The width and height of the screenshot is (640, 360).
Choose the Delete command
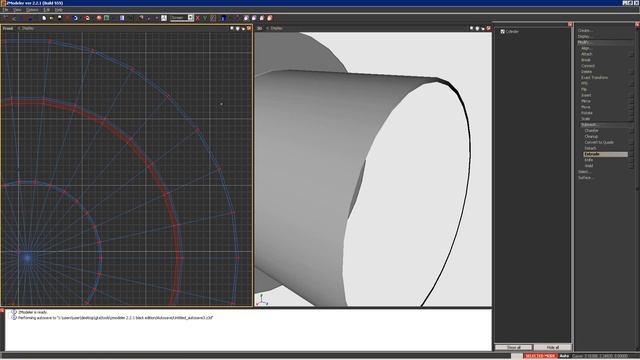pyautogui.click(x=587, y=71)
